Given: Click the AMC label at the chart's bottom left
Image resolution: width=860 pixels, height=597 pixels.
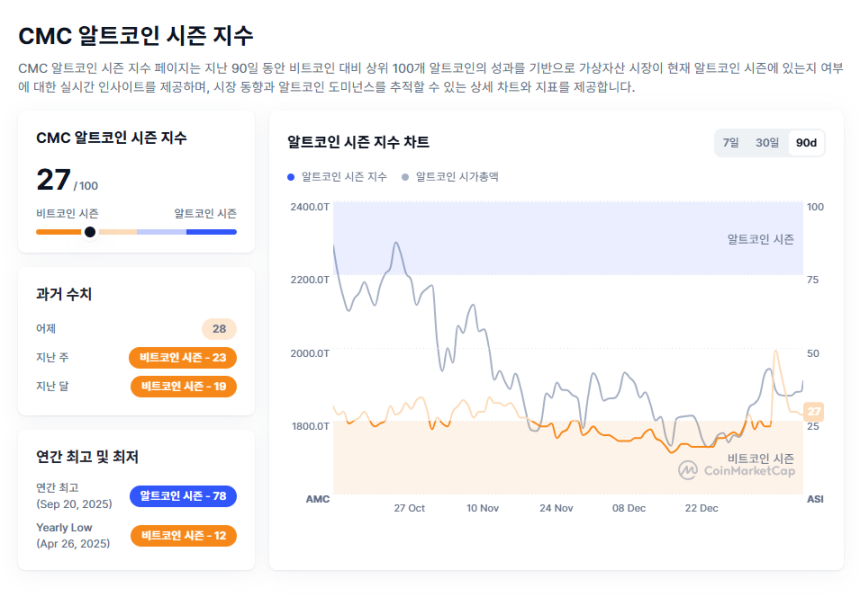Looking at the screenshot, I should (x=317, y=499).
